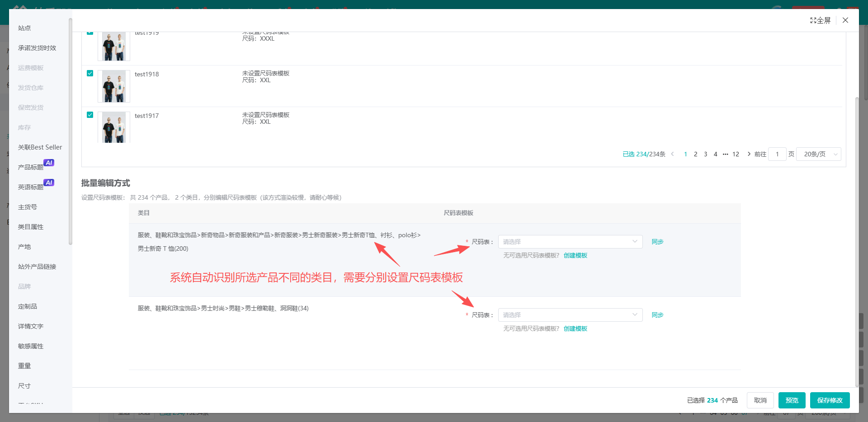Go to page 2
This screenshot has width=868, height=422.
(x=695, y=154)
